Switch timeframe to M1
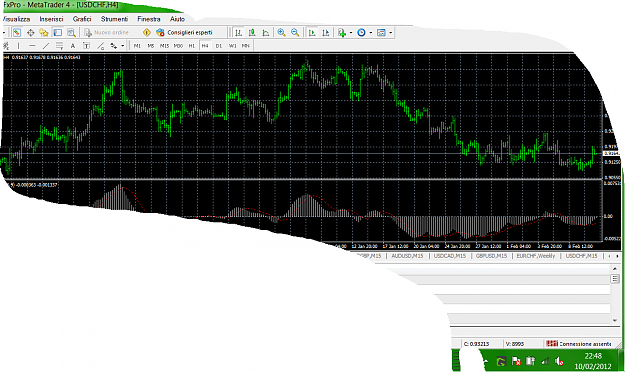Viewport: 625px width, 372px height. click(137, 46)
